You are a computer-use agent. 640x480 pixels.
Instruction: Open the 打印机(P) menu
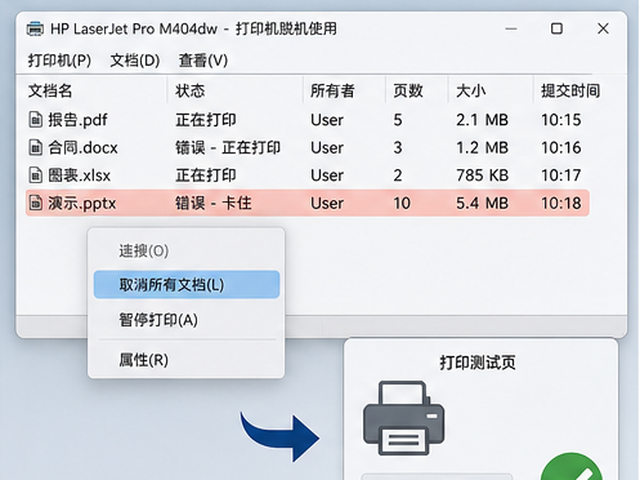60,60
